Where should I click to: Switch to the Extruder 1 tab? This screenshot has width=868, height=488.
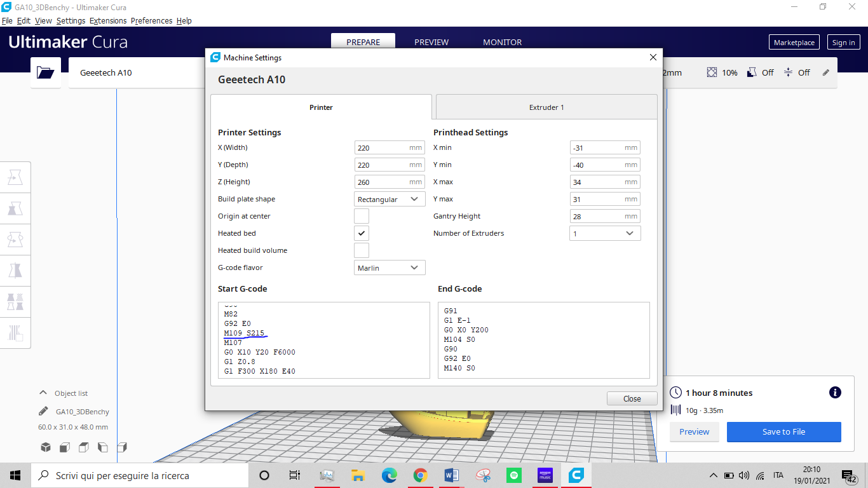click(x=546, y=107)
